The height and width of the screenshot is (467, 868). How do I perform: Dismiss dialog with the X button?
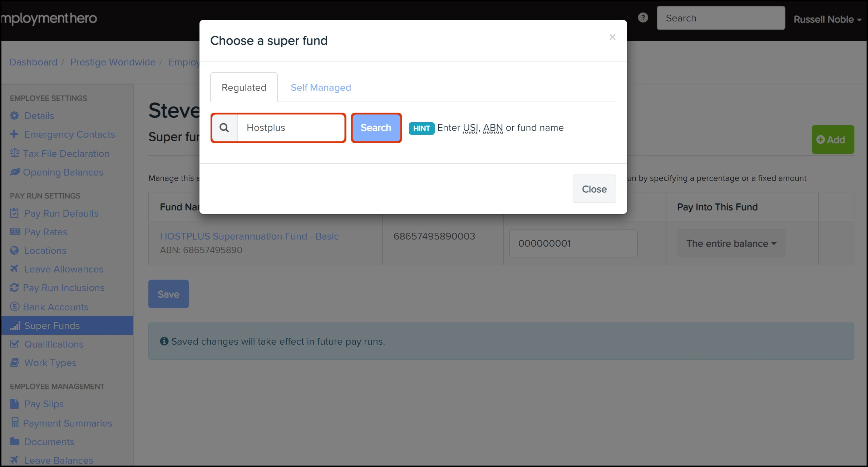pos(612,37)
